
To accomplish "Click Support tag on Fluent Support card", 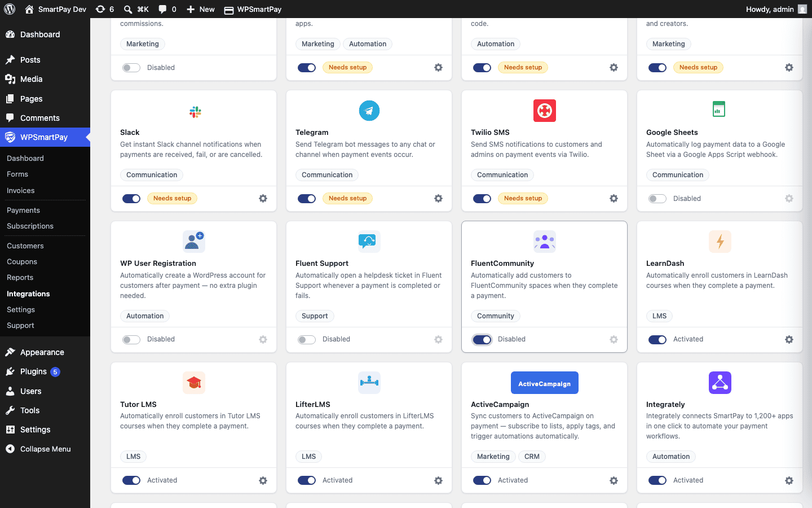I will point(315,316).
